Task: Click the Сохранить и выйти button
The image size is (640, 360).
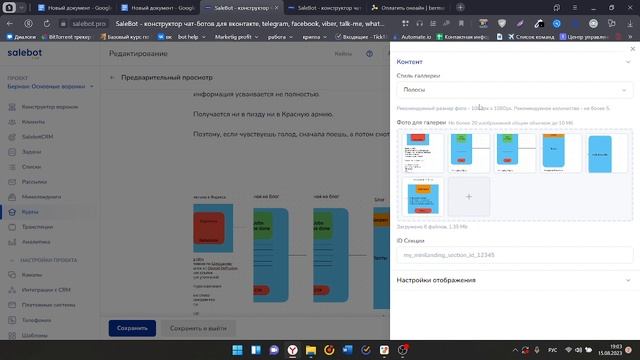Action: tap(198, 328)
